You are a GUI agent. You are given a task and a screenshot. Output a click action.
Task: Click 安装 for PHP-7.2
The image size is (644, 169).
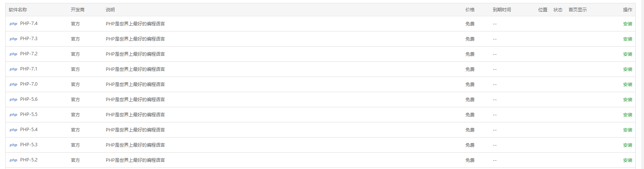pyautogui.click(x=627, y=54)
